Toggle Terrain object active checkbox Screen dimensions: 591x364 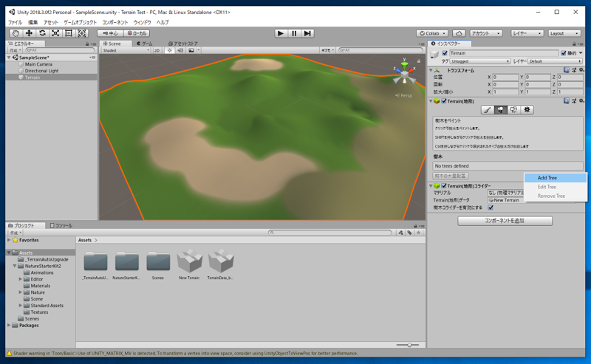point(445,53)
